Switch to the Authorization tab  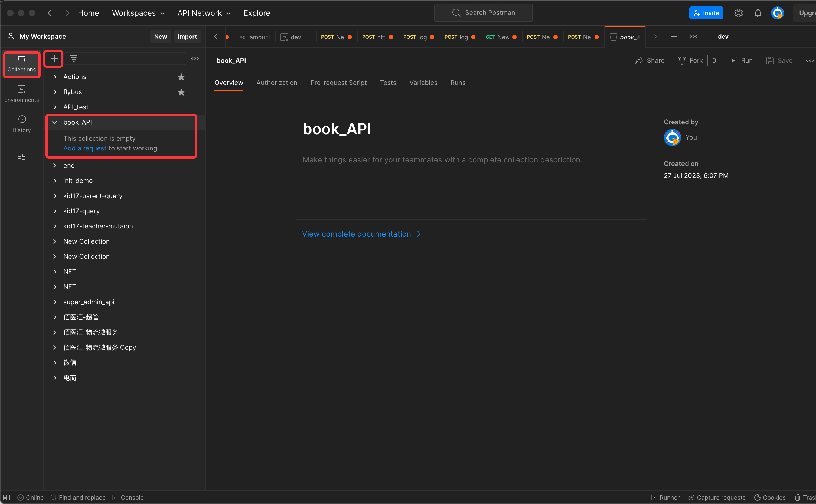click(277, 83)
